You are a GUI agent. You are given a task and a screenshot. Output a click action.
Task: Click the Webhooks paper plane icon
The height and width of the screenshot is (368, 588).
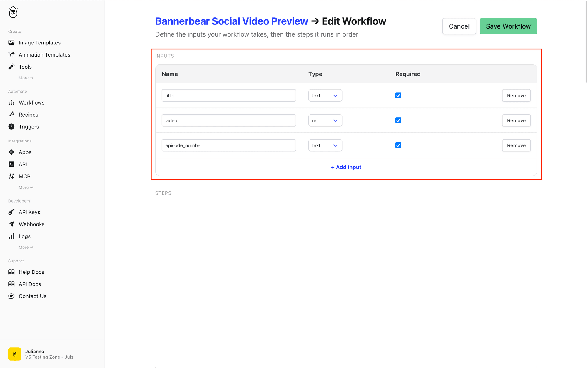[11, 224]
